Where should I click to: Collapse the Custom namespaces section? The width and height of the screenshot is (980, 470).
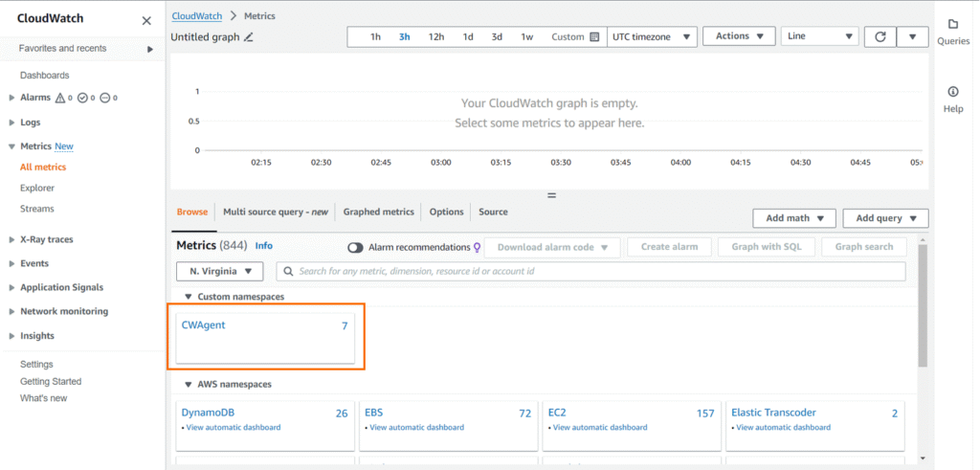pyautogui.click(x=186, y=297)
